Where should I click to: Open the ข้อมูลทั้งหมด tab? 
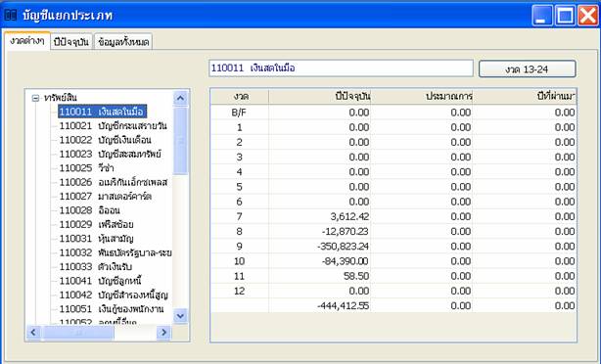(123, 42)
